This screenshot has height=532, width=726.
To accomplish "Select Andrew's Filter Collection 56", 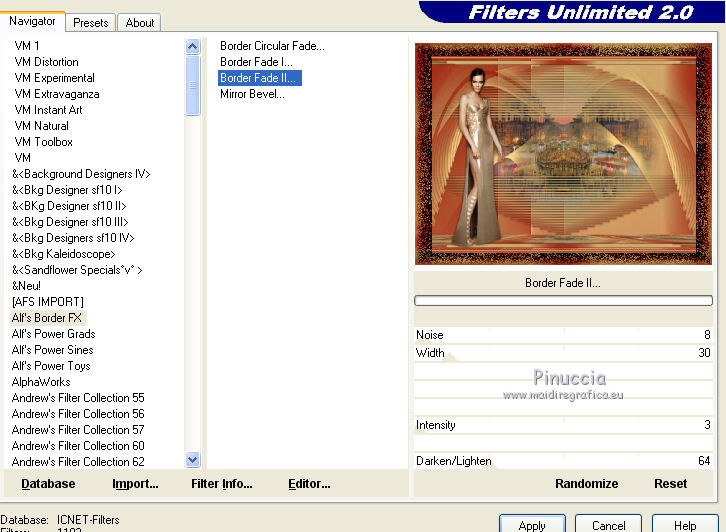I will pos(78,414).
